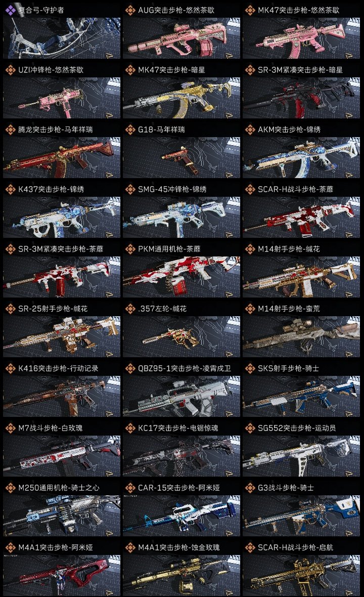364x597 pixels.
Task: Select the red 腾龙突击步枪-马年祥瑞 weapon image
Action: [62, 158]
